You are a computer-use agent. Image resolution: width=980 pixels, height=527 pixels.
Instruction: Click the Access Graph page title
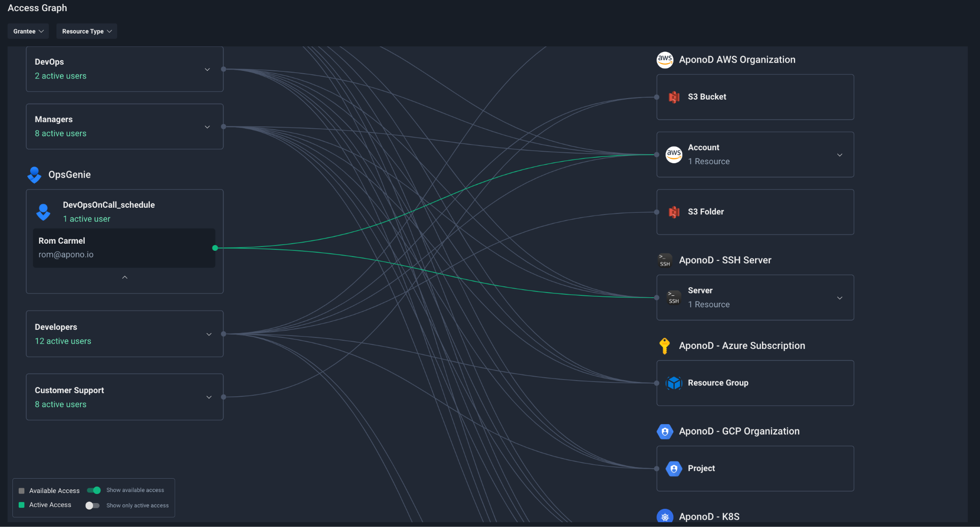point(37,8)
